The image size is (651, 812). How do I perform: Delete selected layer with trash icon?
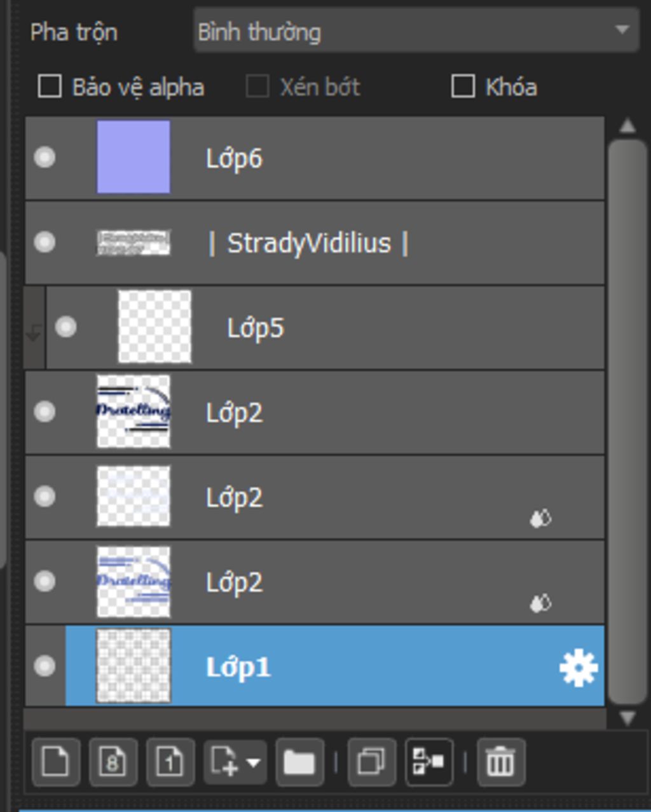point(501,761)
